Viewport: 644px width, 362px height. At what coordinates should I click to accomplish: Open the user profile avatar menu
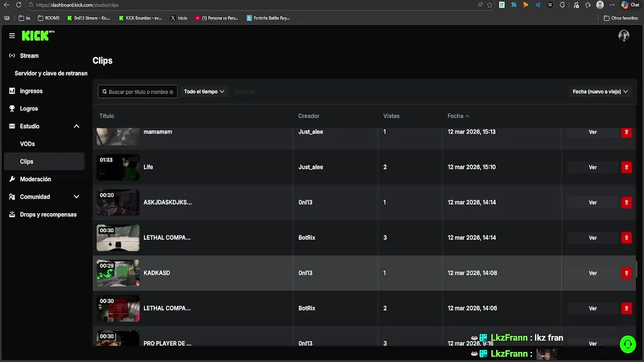pyautogui.click(x=624, y=36)
